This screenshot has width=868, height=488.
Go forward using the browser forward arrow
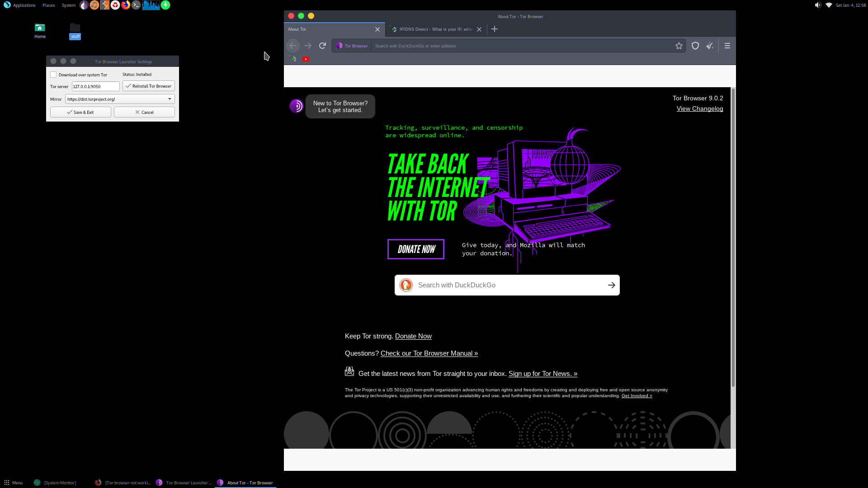(308, 46)
